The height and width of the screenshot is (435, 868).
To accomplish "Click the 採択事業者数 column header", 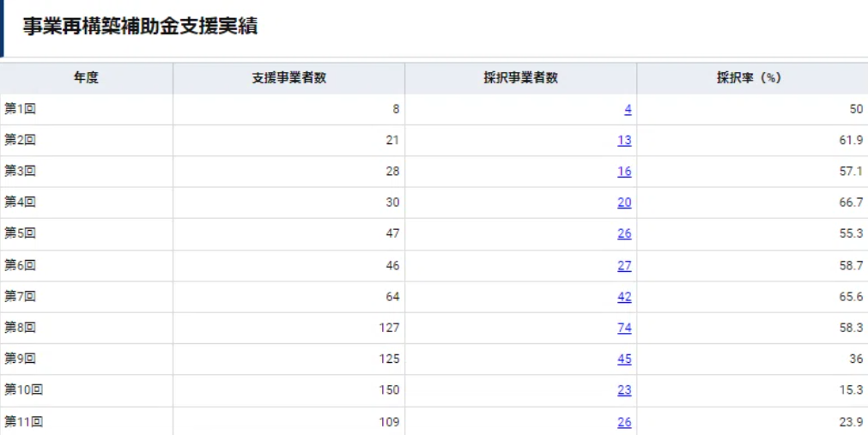I will click(x=520, y=78).
